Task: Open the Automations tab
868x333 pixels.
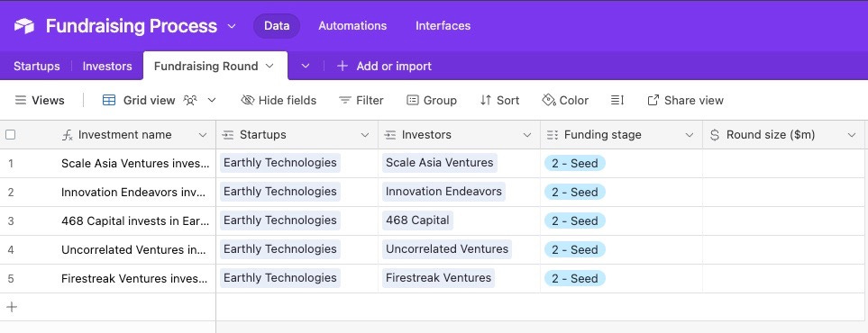Action: tap(352, 25)
